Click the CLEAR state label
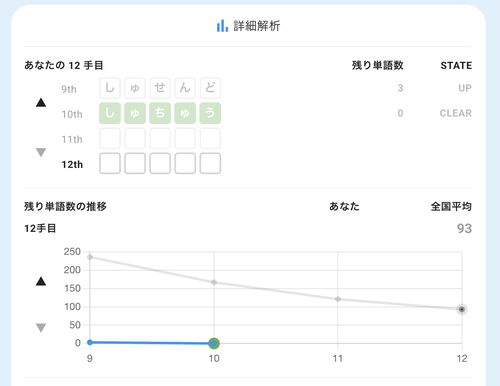 coord(456,113)
